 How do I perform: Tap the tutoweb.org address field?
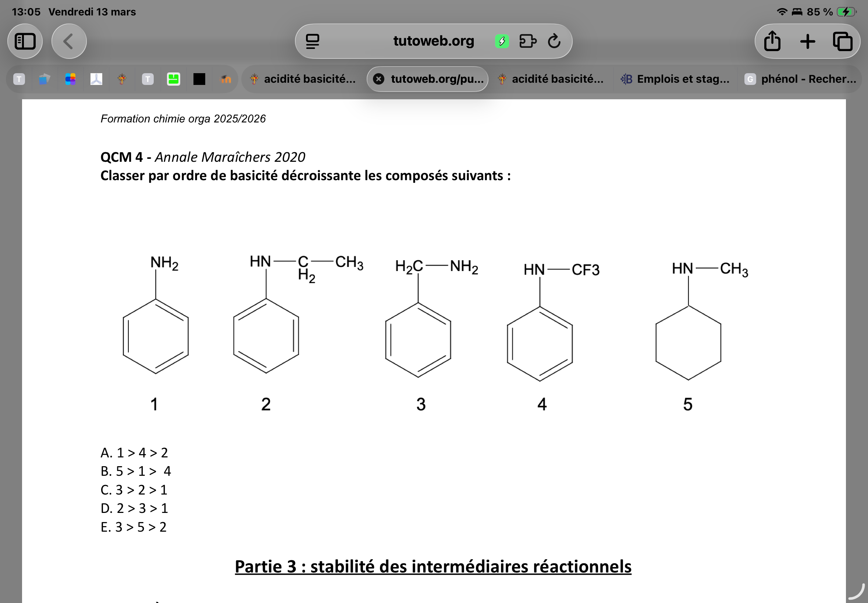coord(433,41)
